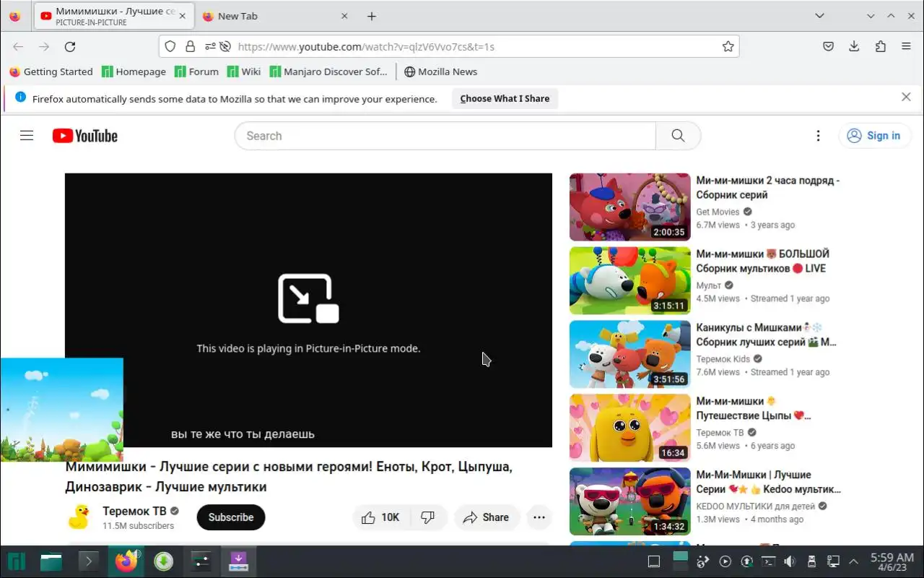The height and width of the screenshot is (578, 924).
Task: Open the purple installer icon in taskbar
Action: pos(238,561)
